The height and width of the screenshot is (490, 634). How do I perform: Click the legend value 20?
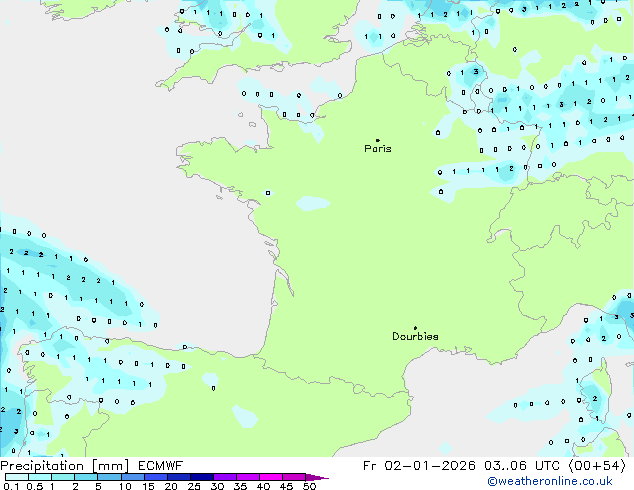click(x=171, y=486)
